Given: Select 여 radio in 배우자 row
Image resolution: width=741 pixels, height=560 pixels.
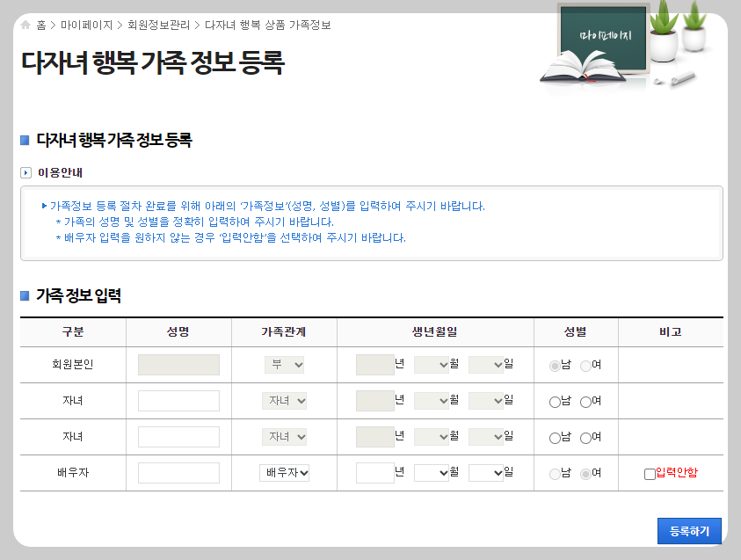Looking at the screenshot, I should (x=585, y=474).
